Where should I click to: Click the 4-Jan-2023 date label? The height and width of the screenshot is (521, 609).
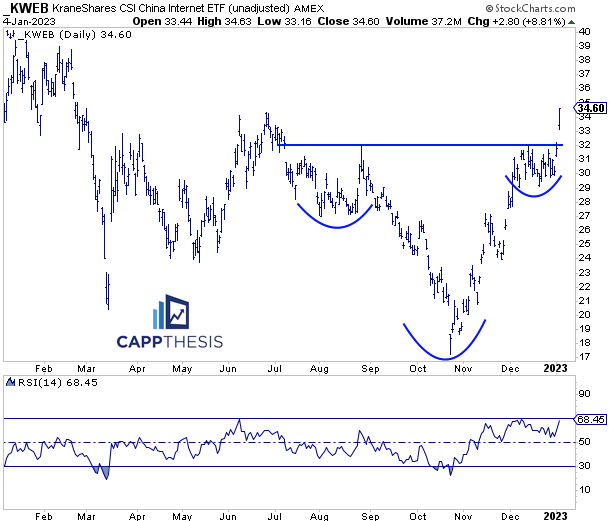click(x=29, y=21)
